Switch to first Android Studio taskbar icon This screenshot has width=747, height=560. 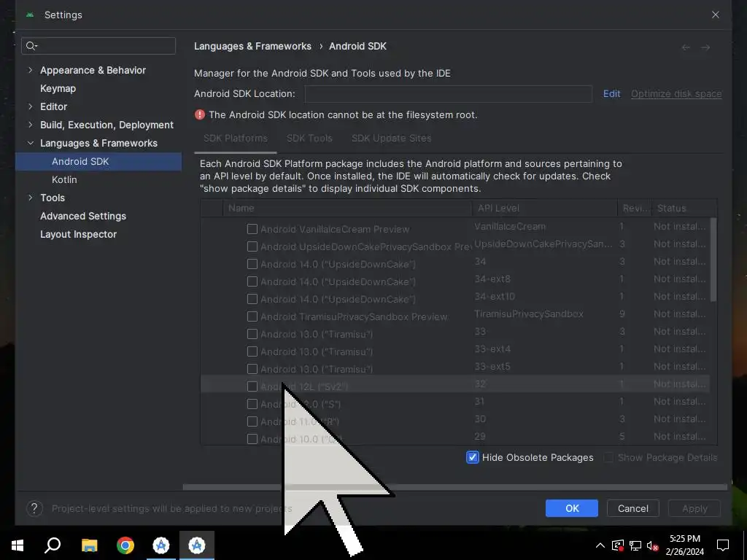click(161, 545)
